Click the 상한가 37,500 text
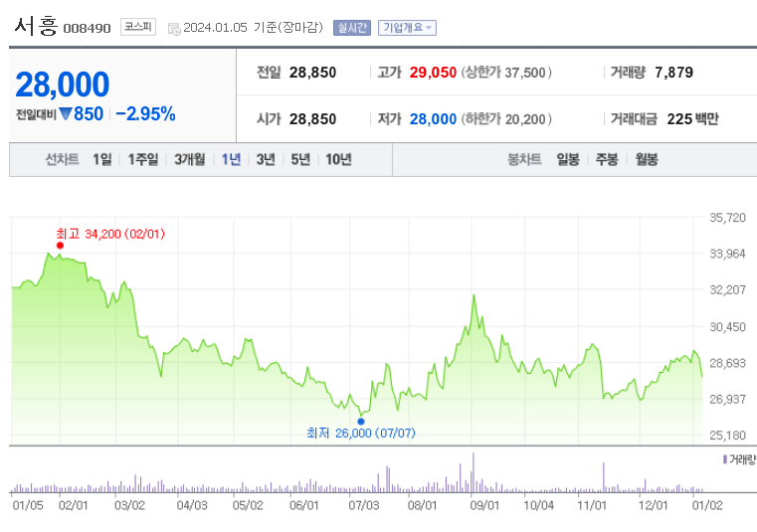This screenshot has height=532, width=757. (x=506, y=73)
